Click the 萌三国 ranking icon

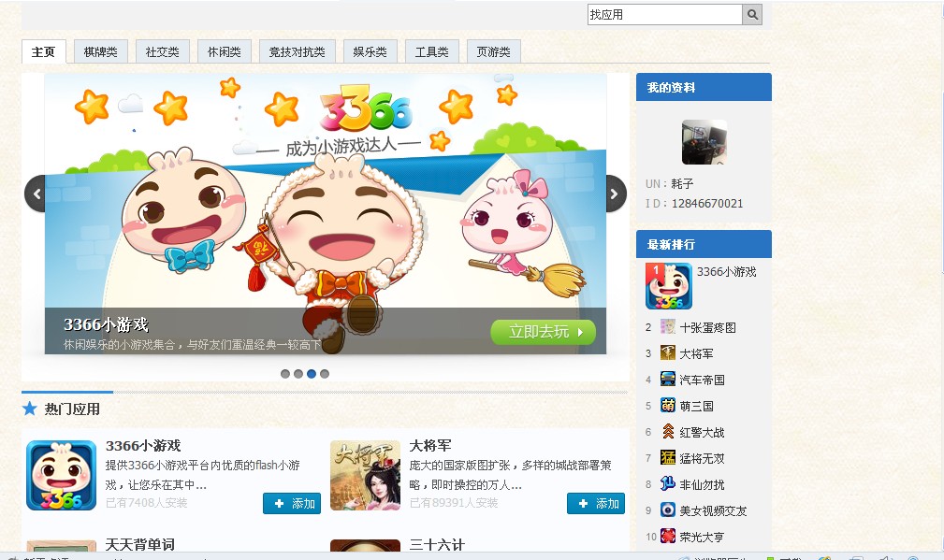[668, 406]
